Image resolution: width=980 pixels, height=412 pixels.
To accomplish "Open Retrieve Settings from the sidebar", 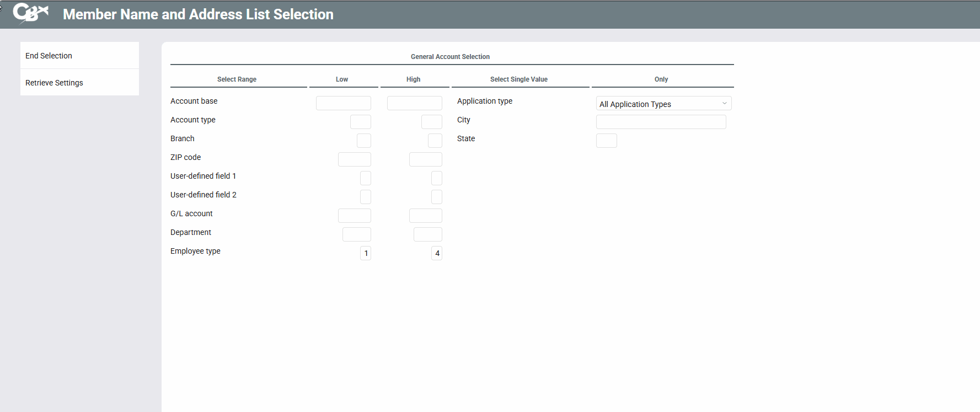I will point(54,83).
